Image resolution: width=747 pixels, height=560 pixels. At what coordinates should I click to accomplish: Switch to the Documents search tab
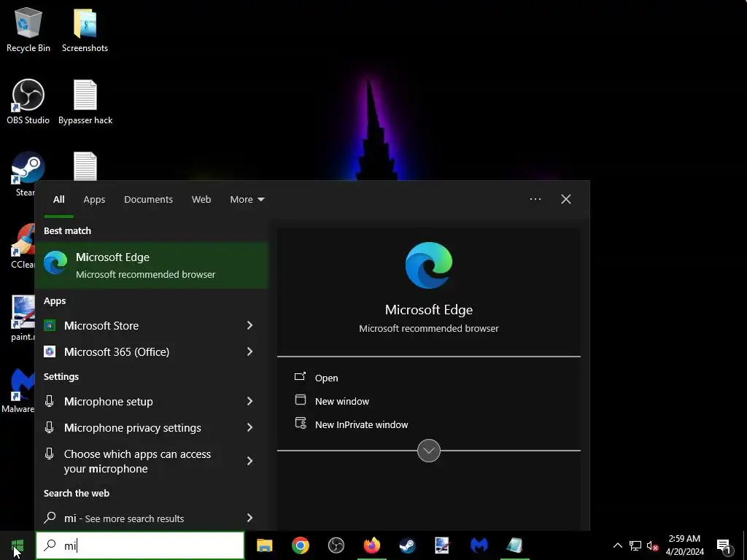148,200
